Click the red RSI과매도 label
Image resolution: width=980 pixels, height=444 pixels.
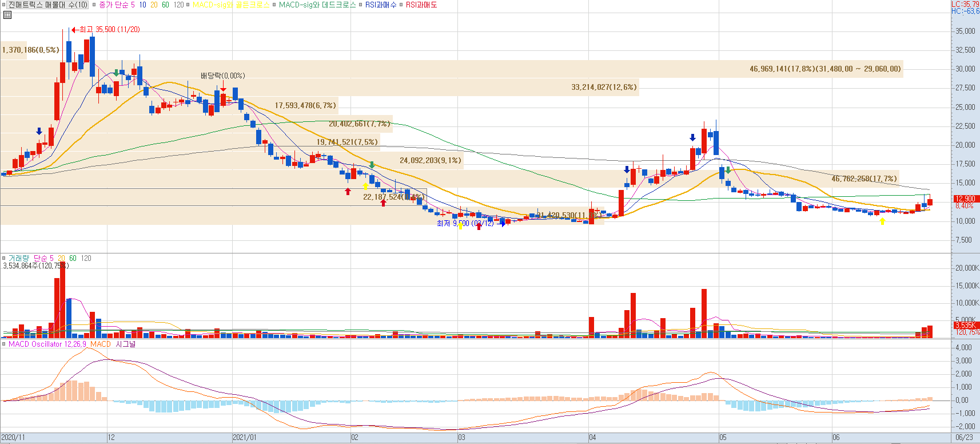tap(421, 5)
